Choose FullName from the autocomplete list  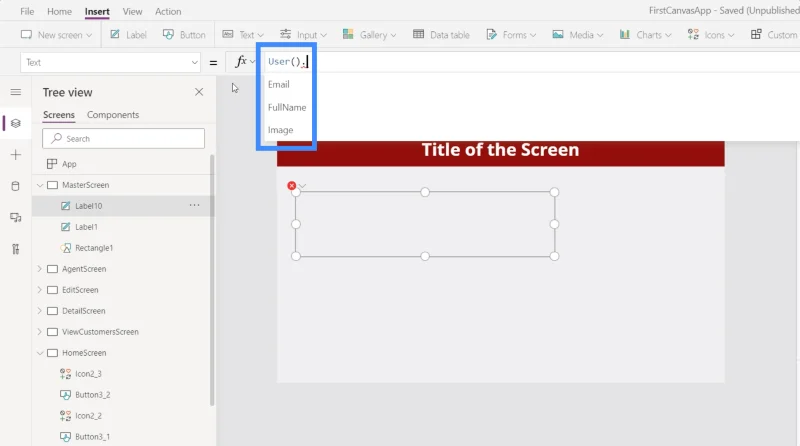287,107
